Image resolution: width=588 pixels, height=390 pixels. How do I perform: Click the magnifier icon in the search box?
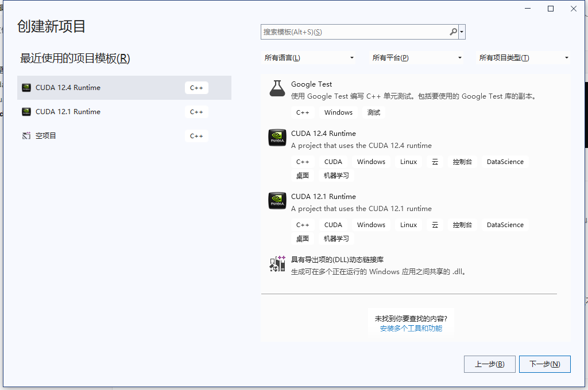point(453,32)
